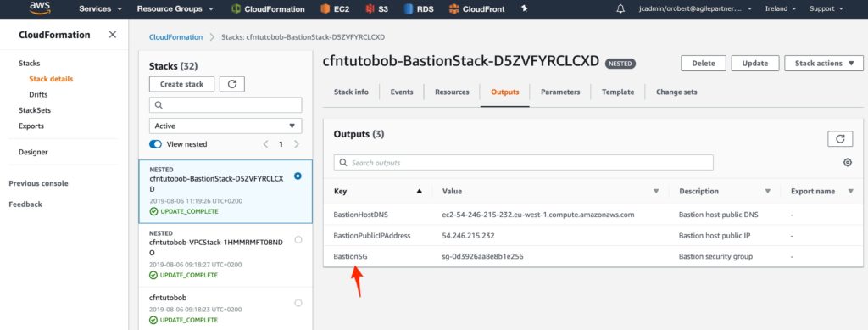868x330 pixels.
Task: Click the Delete stack button
Action: (703, 63)
